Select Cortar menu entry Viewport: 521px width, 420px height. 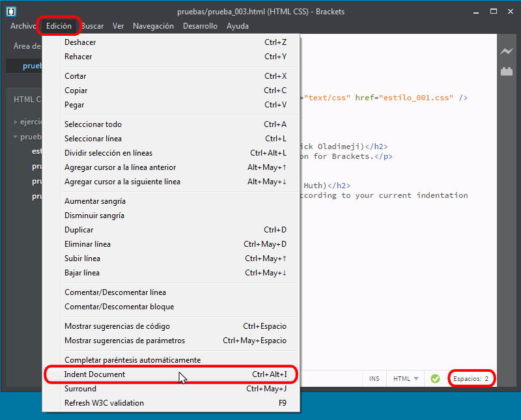pos(171,76)
